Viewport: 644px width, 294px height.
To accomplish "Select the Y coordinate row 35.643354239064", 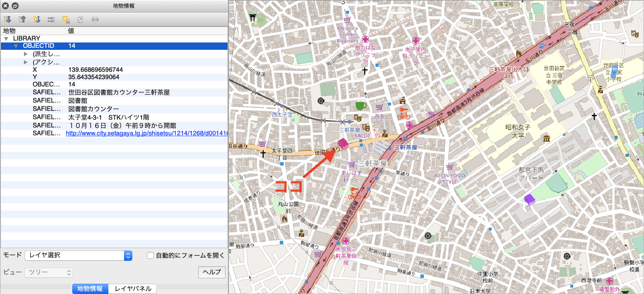I will coord(114,77).
